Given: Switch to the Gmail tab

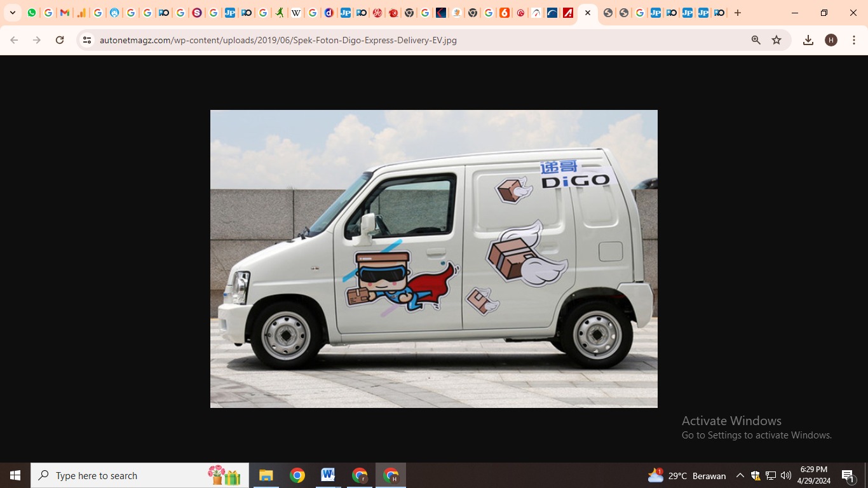Looking at the screenshot, I should click(x=64, y=13).
